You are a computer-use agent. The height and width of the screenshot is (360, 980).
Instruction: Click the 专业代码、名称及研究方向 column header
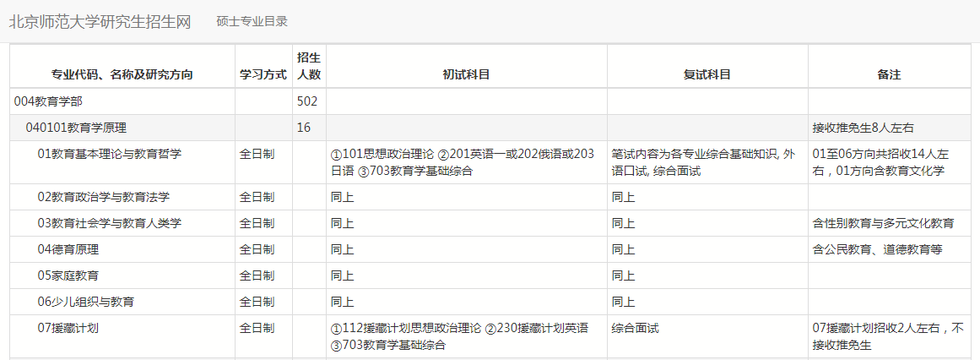pyautogui.click(x=122, y=74)
